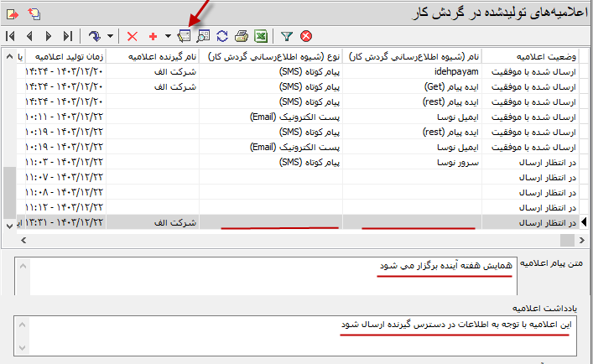This screenshot has width=593, height=364.
Task: Expand the dropdown beside the plus icon
Action: [x=168, y=36]
